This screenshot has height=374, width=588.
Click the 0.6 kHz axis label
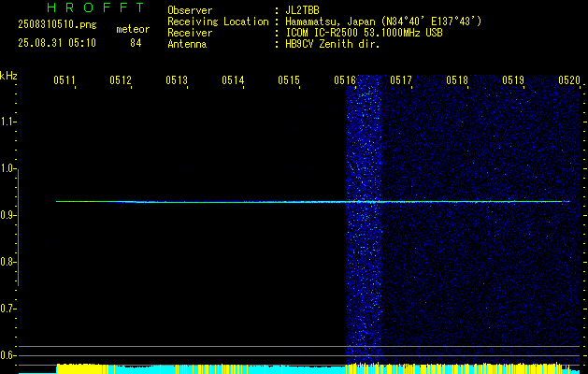[7, 355]
